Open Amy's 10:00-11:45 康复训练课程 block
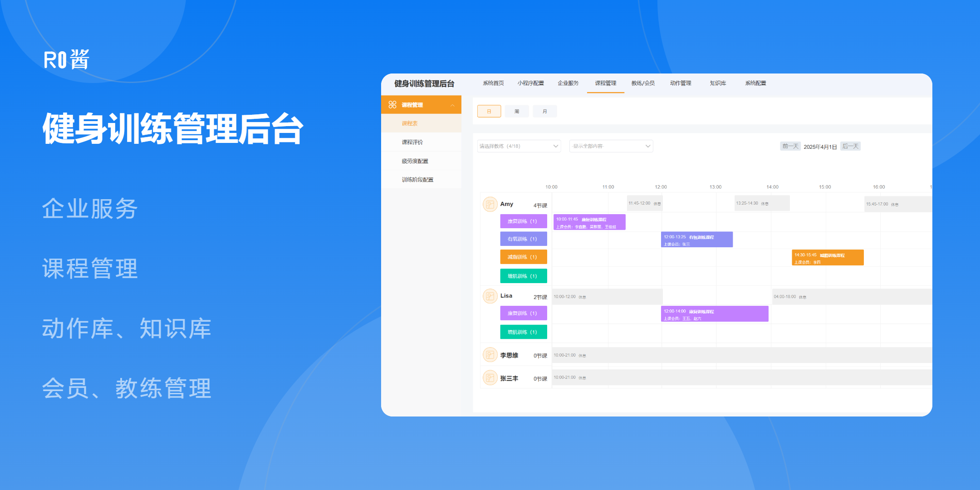Image resolution: width=980 pixels, height=490 pixels. (x=589, y=222)
